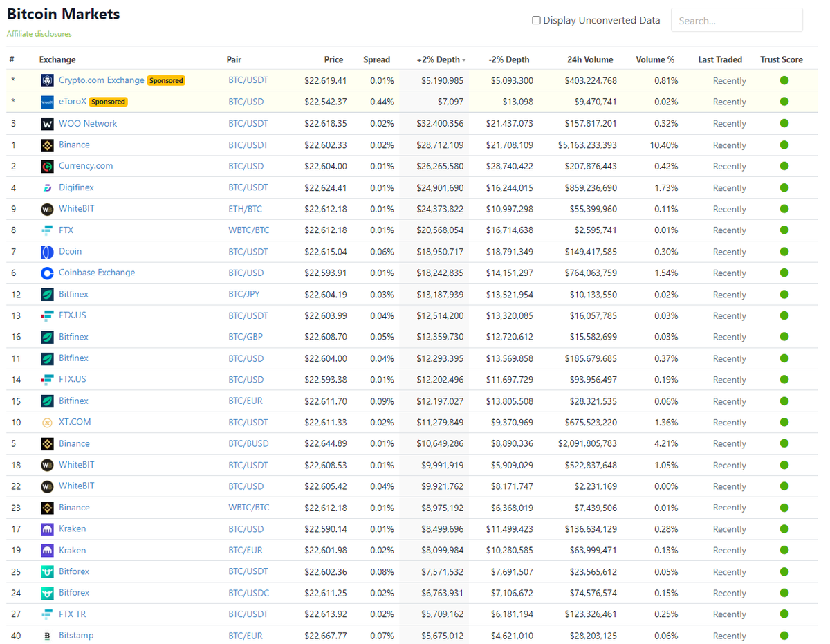This screenshot has height=644, width=830.
Task: Click the Crypto.com Exchange logo icon
Action: [47, 81]
